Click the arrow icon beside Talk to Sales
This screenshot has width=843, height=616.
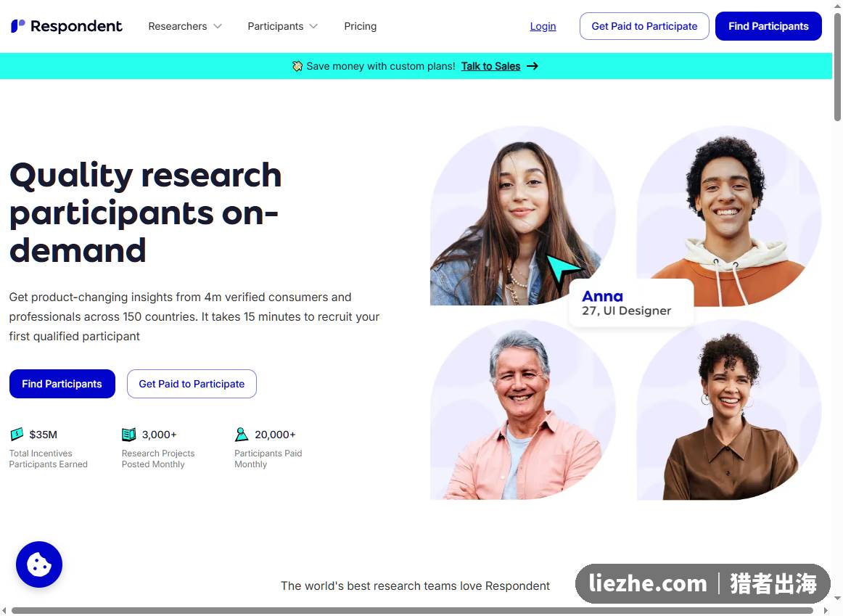(532, 66)
